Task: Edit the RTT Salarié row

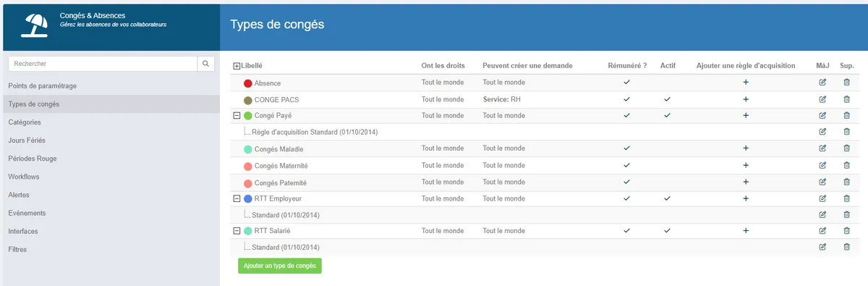Action: [822, 231]
